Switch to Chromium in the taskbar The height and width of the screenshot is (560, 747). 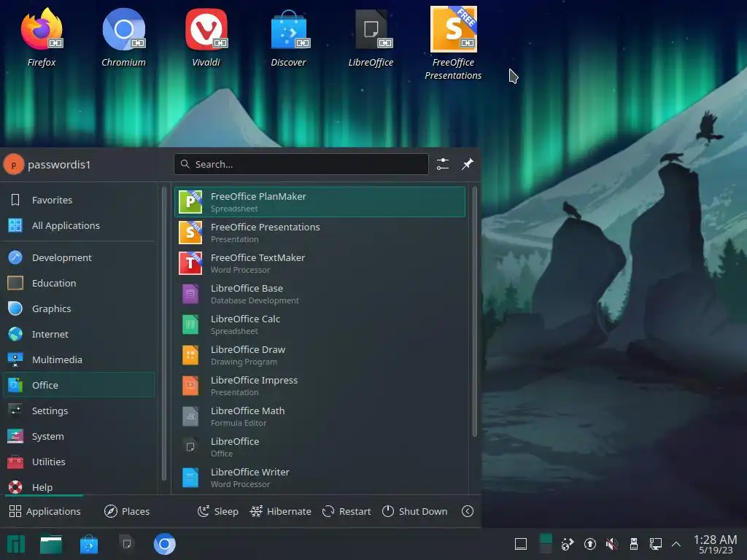coord(164,544)
